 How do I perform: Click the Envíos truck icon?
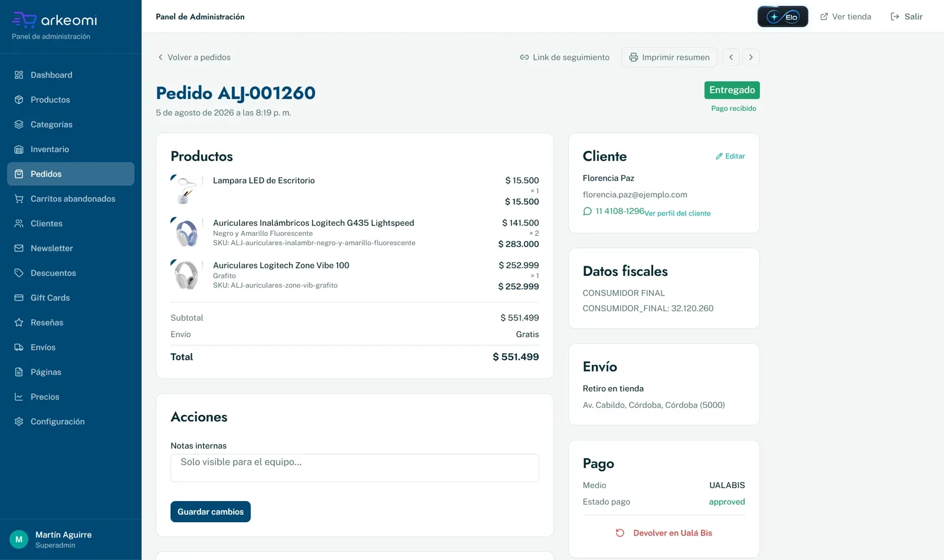pos(19,347)
